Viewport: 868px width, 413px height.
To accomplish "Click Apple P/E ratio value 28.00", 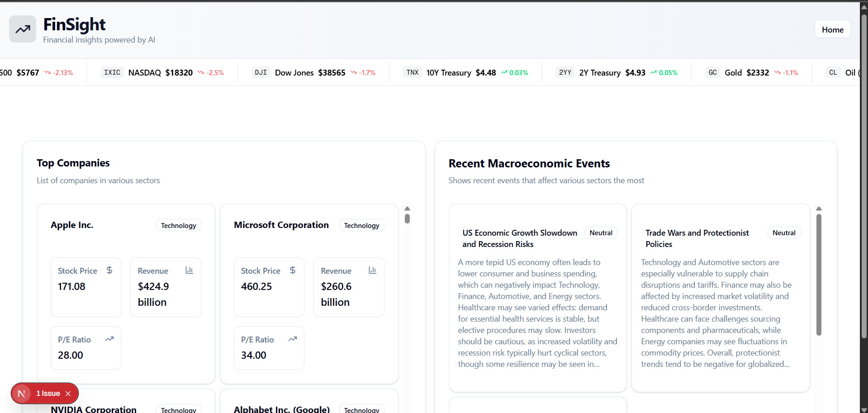I will (x=71, y=355).
